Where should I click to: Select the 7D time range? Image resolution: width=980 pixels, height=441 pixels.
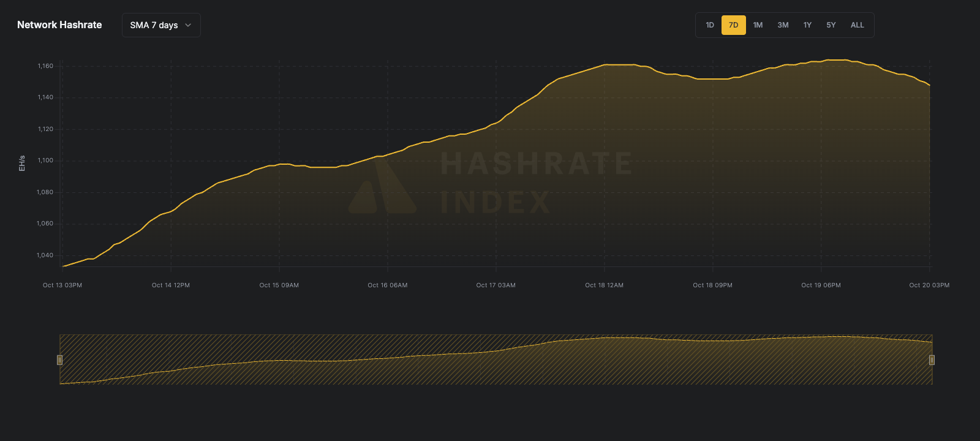click(x=733, y=25)
